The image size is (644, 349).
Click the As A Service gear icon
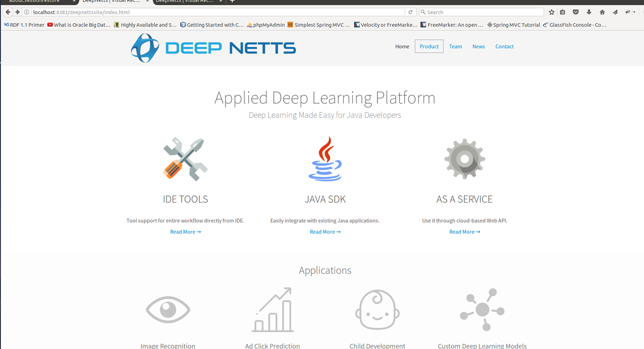(x=465, y=159)
